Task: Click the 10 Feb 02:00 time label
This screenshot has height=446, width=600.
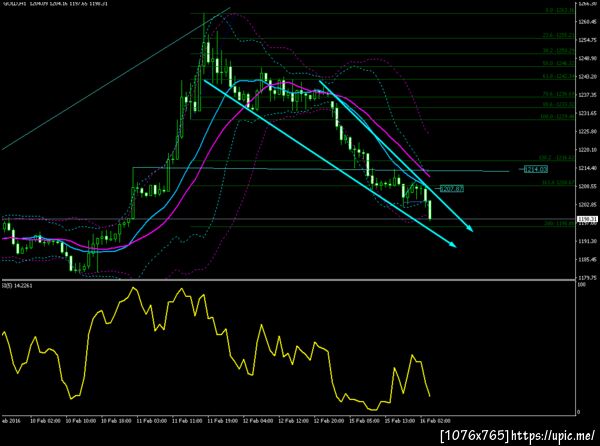Action: [x=45, y=421]
